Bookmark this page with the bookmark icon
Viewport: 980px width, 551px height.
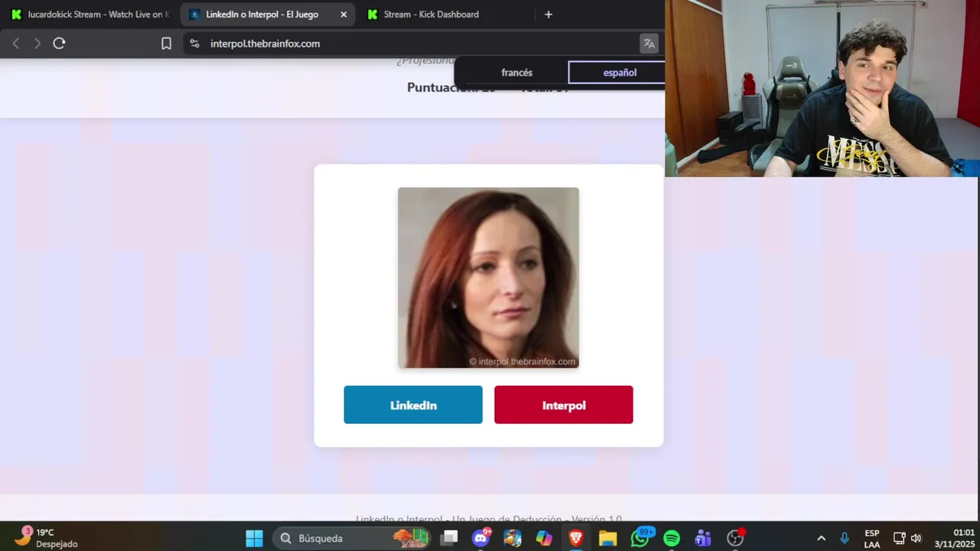click(166, 44)
